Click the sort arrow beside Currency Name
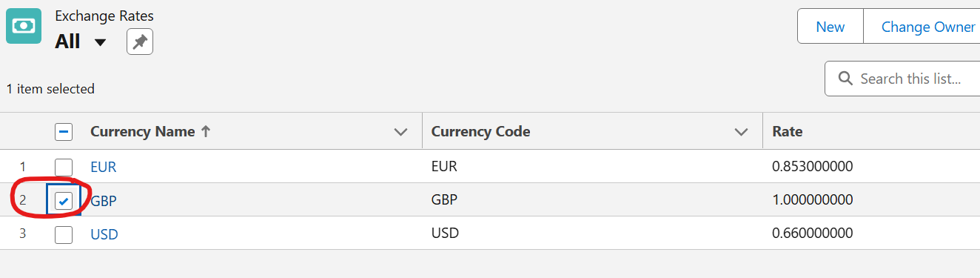Image resolution: width=980 pixels, height=278 pixels. point(206,132)
